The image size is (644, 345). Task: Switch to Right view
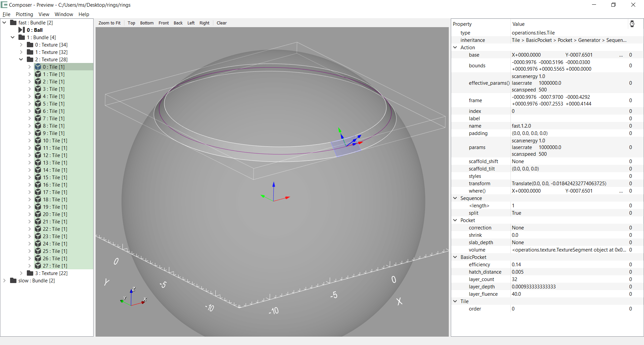(204, 23)
